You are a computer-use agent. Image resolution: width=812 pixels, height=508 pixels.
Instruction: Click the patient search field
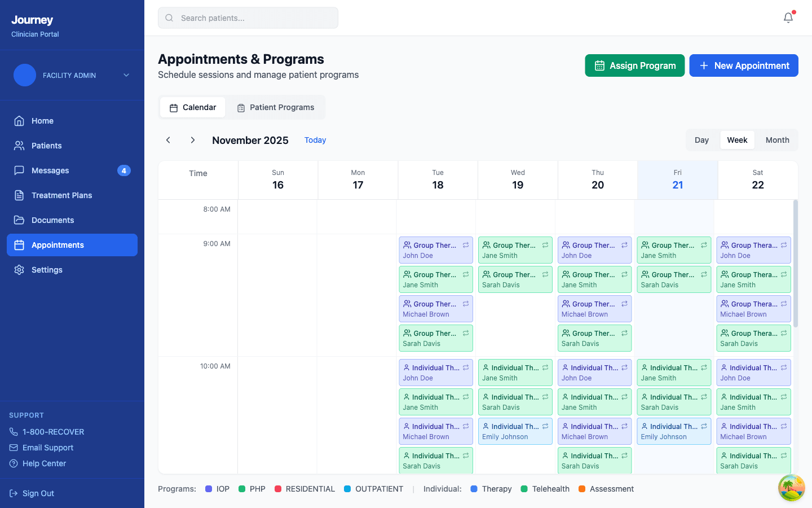[248, 17]
